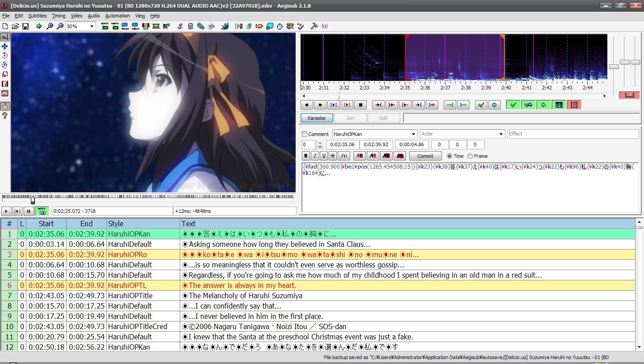
Task: Open subtitles with the folder icon
Action: pyautogui.click(x=15, y=26)
